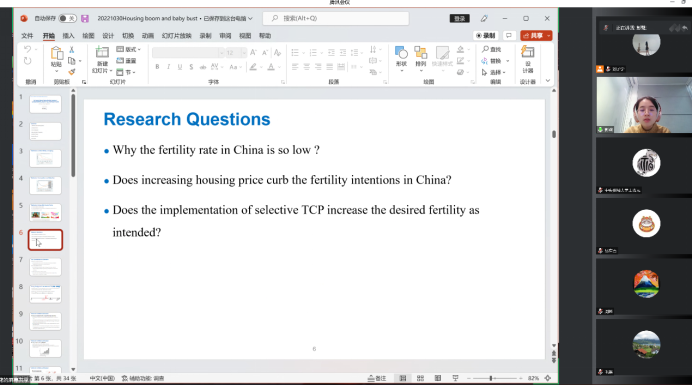Start slideshow from status bar icon
The height and width of the screenshot is (385, 693).
point(455,378)
